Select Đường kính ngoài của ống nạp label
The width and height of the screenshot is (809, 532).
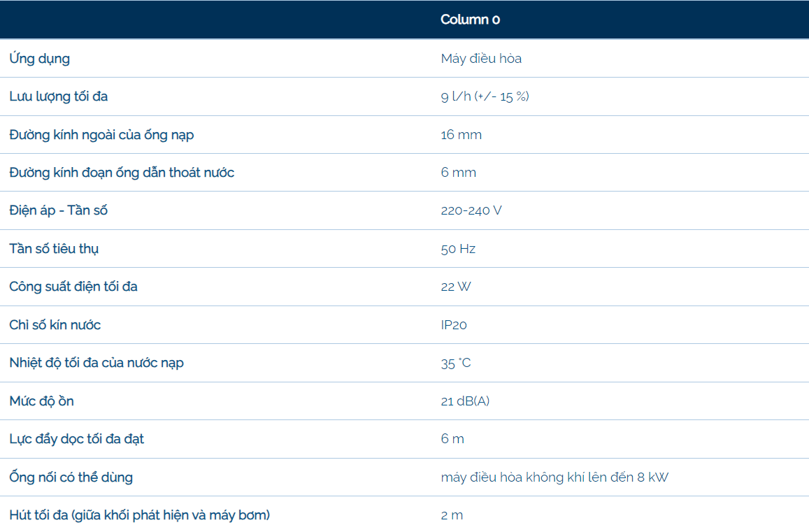coord(101,135)
